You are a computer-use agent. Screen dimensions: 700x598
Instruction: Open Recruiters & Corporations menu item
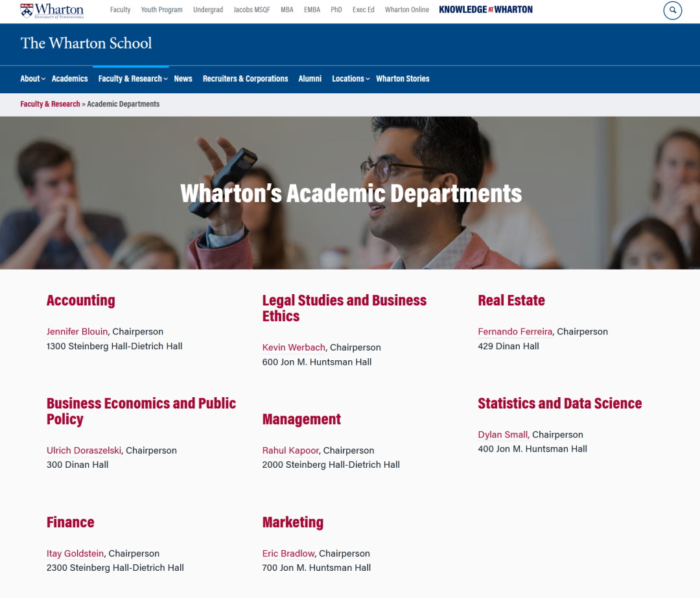[246, 79]
